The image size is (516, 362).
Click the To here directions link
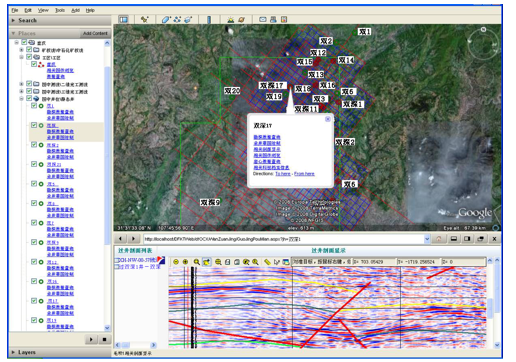[283, 174]
